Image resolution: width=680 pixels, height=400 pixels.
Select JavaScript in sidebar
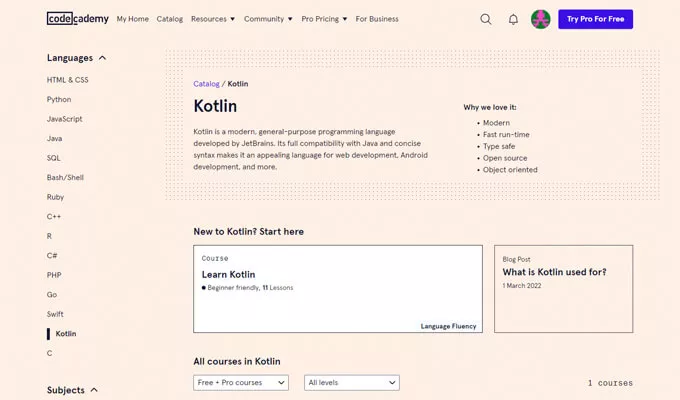point(65,119)
